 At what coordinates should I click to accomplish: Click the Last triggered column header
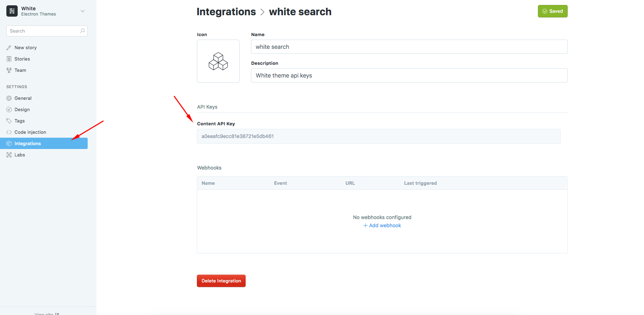pos(420,183)
